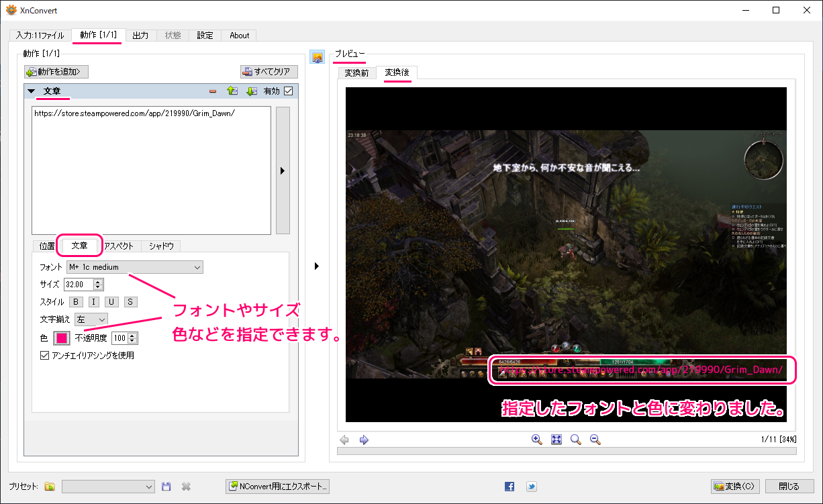Screen dimensions: 823x504
Task: Open the フォント dropdown
Action: 135,267
